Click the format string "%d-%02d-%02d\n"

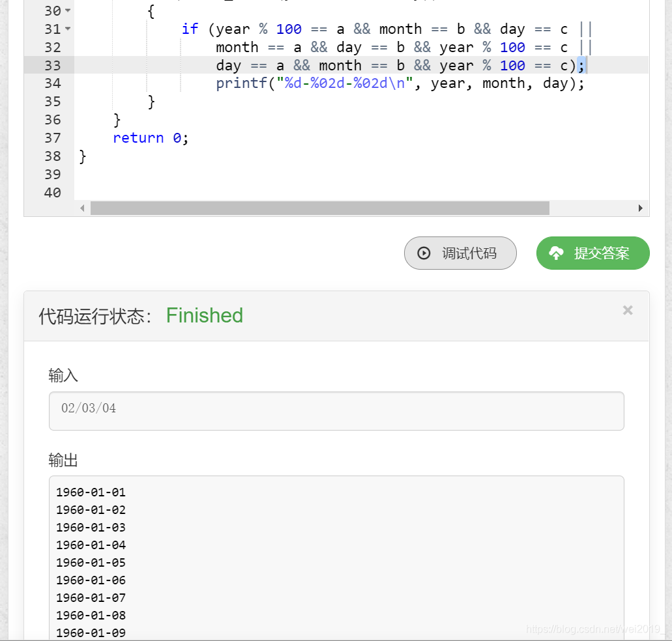point(345,83)
